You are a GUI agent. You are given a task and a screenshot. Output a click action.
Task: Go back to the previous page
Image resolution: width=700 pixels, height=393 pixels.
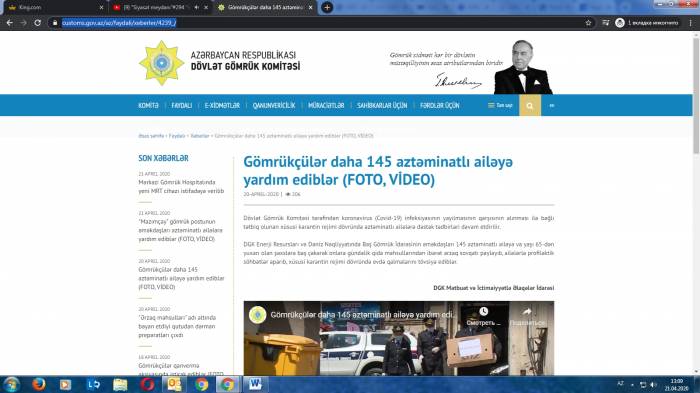coord(10,23)
